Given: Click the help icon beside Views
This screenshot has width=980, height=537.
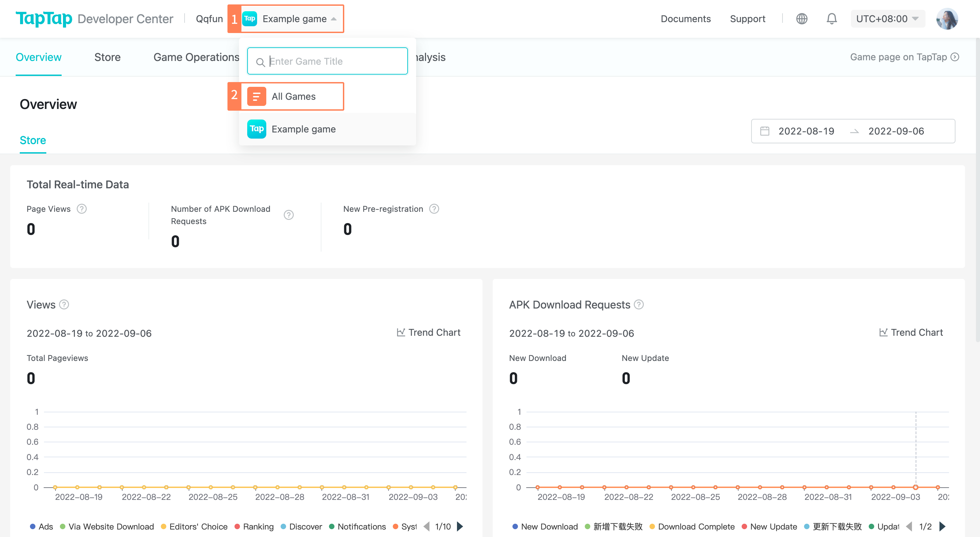Looking at the screenshot, I should [64, 305].
